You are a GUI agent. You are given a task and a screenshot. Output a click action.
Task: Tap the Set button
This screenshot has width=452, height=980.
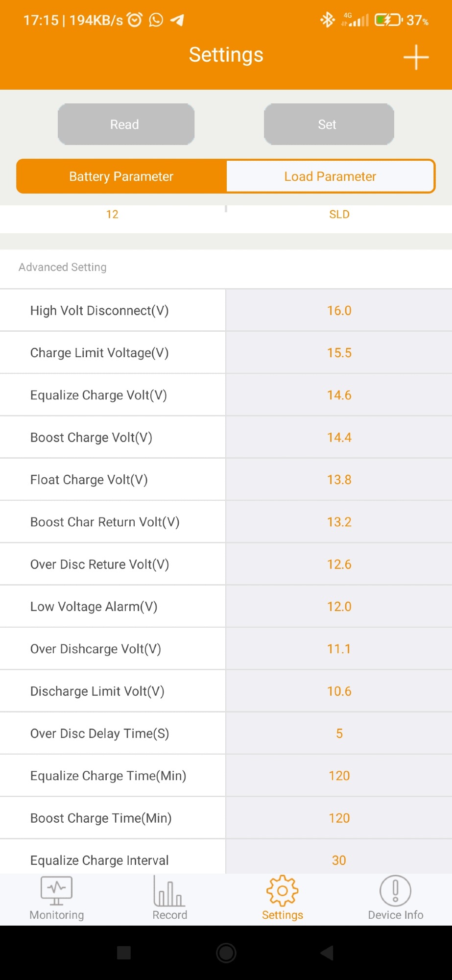pyautogui.click(x=329, y=124)
